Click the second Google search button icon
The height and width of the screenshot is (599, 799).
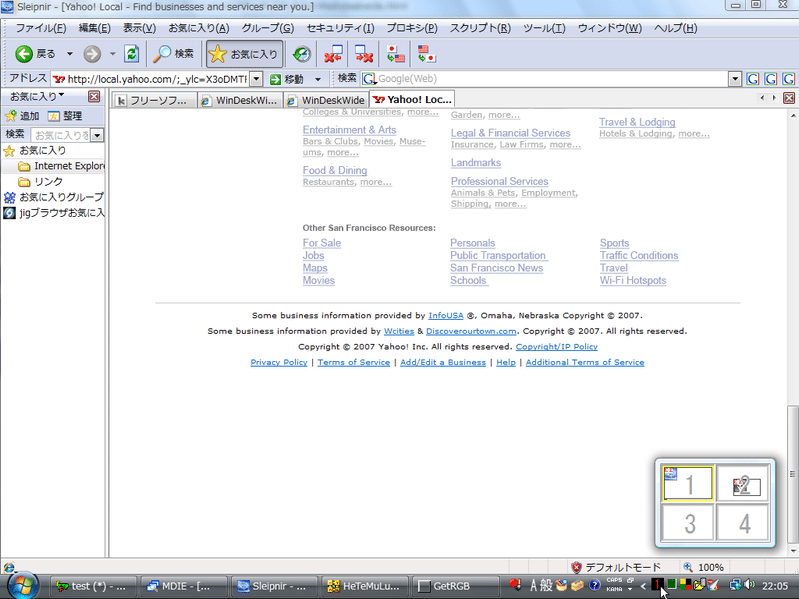pos(771,79)
